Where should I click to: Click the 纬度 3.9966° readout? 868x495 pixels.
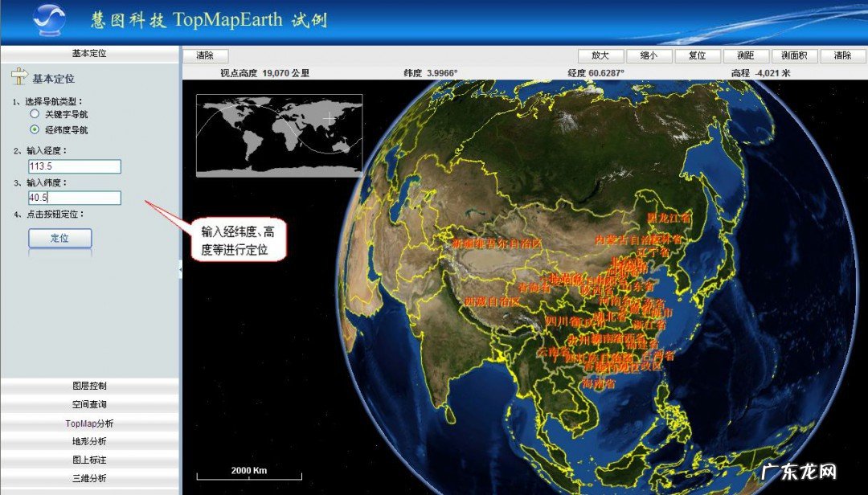(430, 73)
